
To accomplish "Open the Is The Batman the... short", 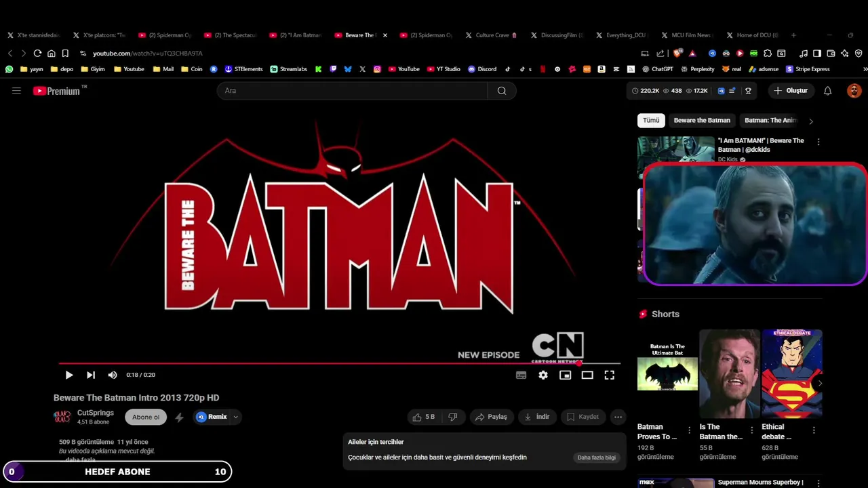I will [x=730, y=373].
